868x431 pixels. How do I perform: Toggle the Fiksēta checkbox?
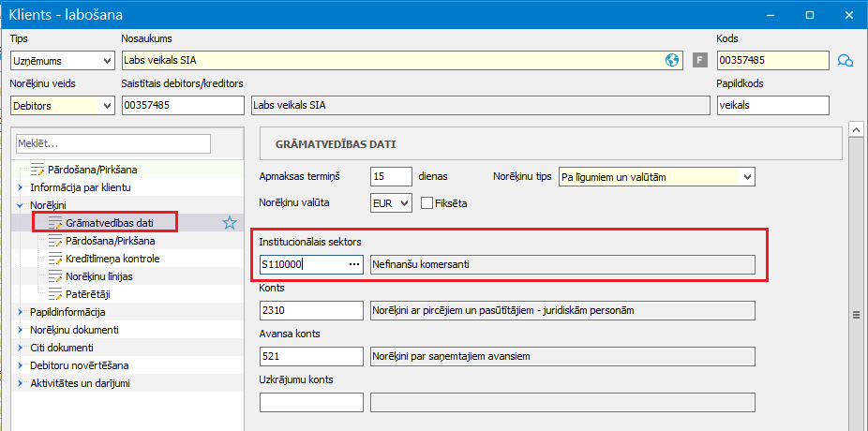coord(427,203)
